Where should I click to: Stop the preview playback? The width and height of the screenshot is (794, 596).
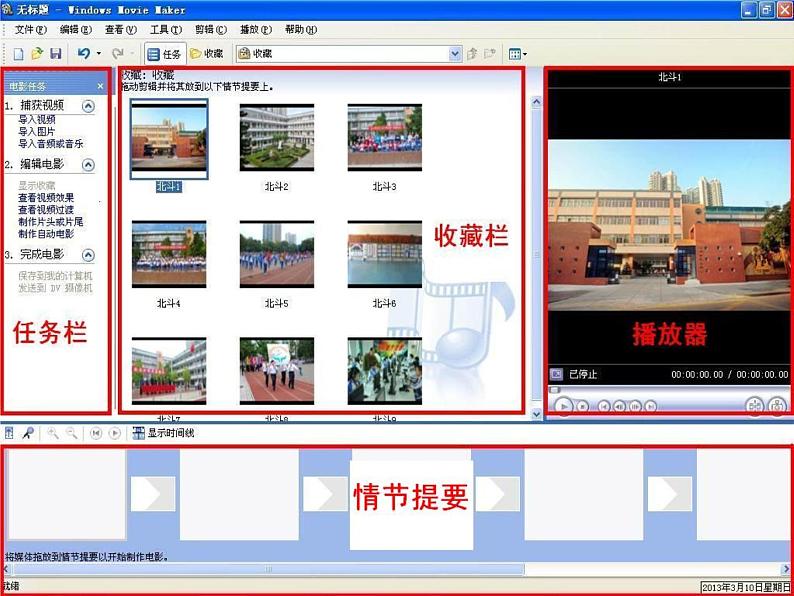pos(583,406)
